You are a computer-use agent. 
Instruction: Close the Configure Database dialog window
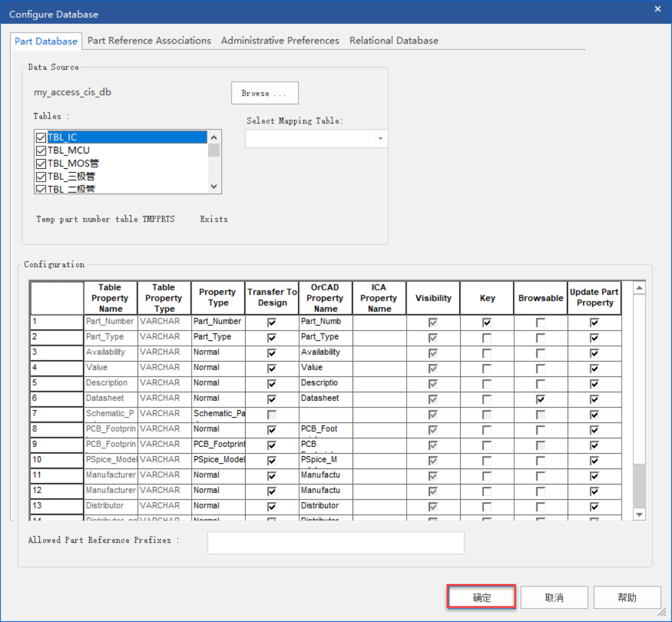(x=657, y=9)
